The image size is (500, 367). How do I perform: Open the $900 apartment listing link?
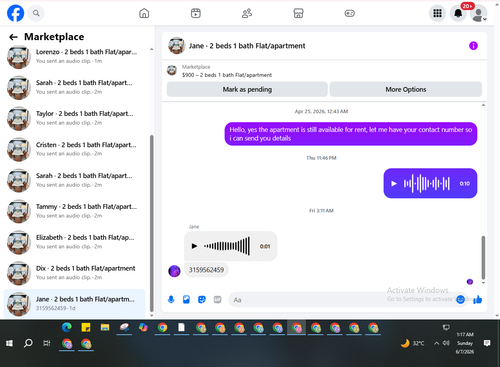(x=227, y=75)
